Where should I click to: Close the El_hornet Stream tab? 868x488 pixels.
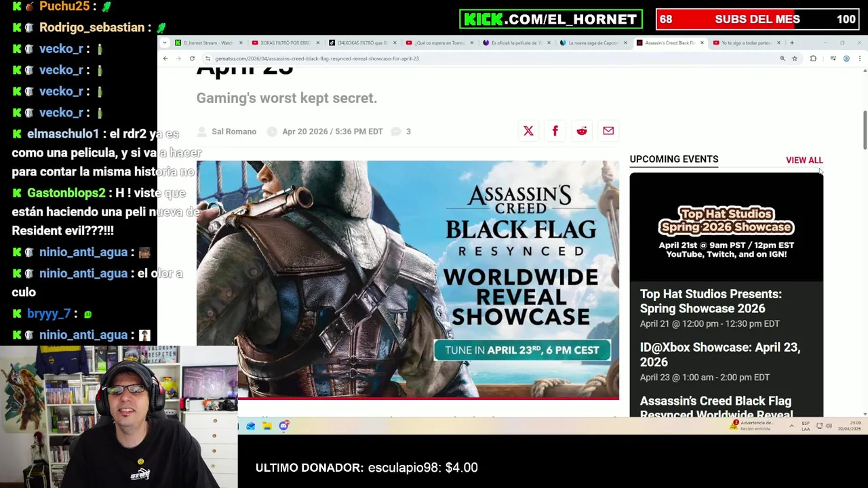coord(240,43)
